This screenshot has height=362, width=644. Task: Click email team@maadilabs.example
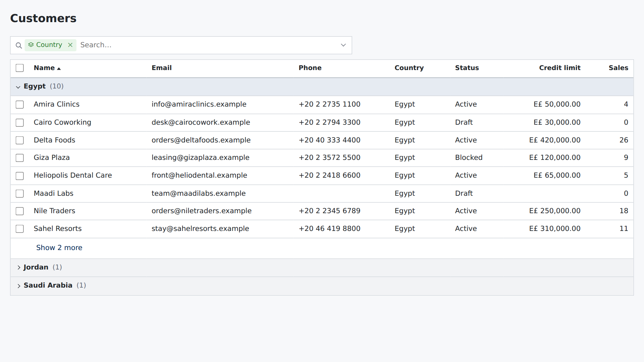[199, 193]
